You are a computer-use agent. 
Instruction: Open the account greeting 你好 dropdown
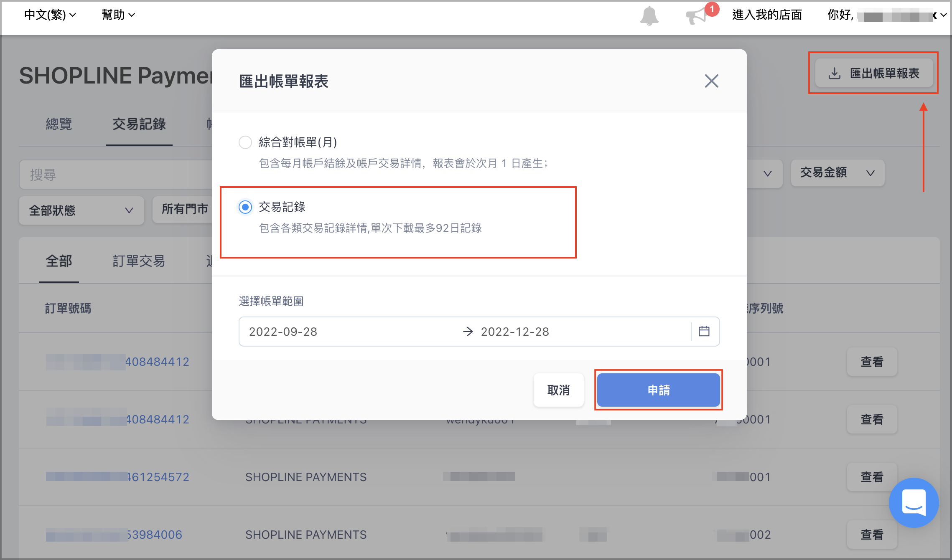point(887,15)
